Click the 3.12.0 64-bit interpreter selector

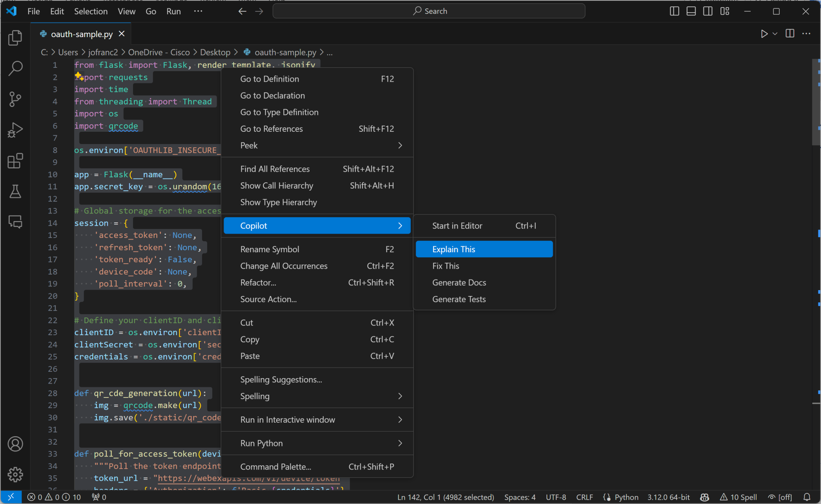coord(669,497)
